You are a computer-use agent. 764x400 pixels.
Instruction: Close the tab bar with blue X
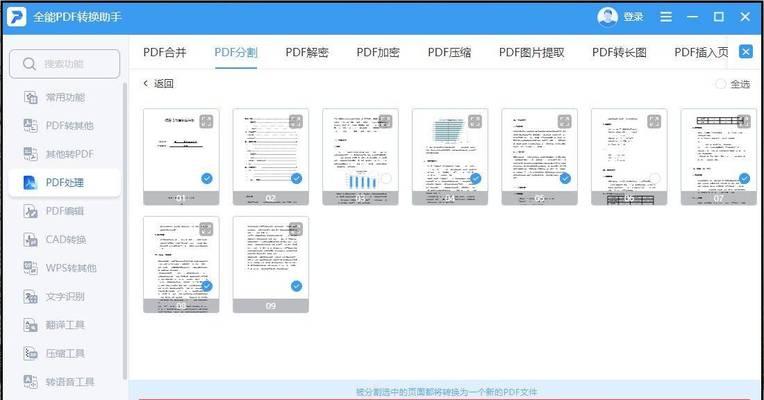[745, 51]
